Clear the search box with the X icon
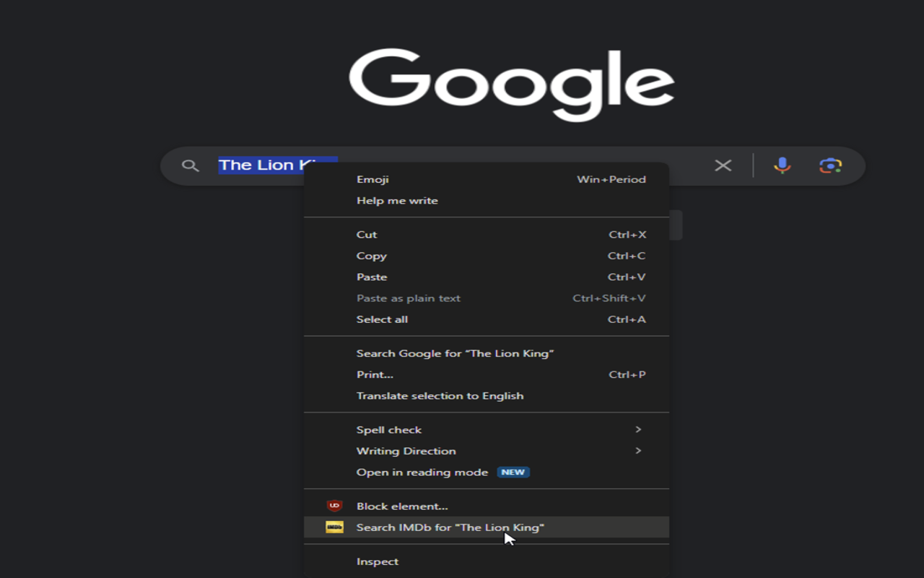 click(x=723, y=165)
